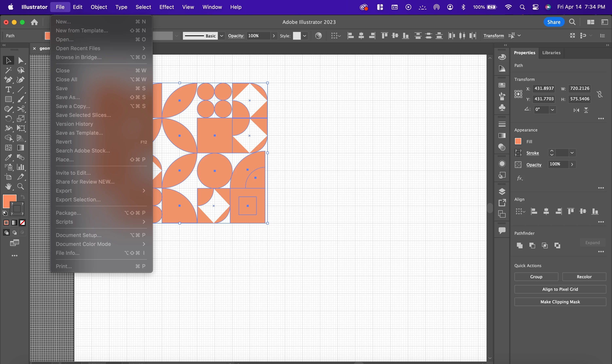Set fill to None using red-slash box
Image resolution: width=612 pixels, height=364 pixels.
22,223
